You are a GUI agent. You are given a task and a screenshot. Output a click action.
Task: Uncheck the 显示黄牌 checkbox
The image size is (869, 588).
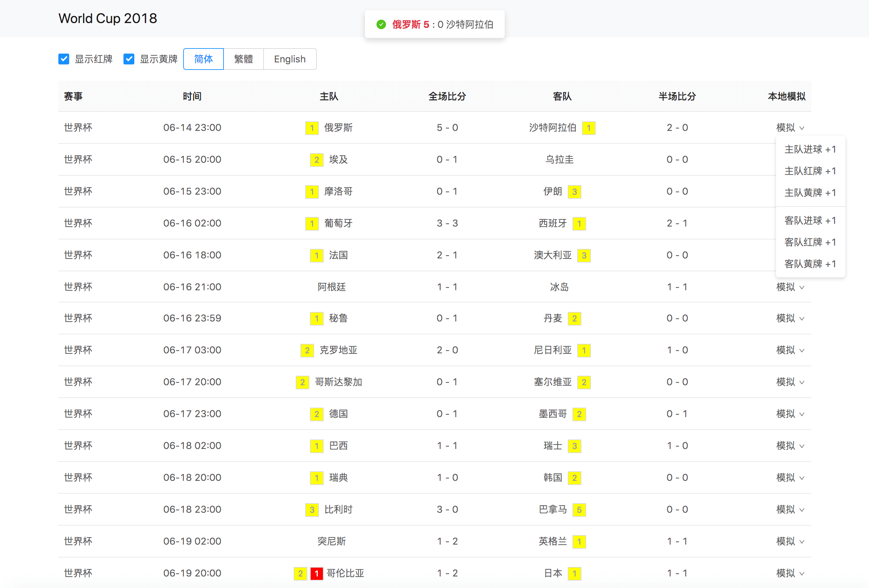pos(129,59)
